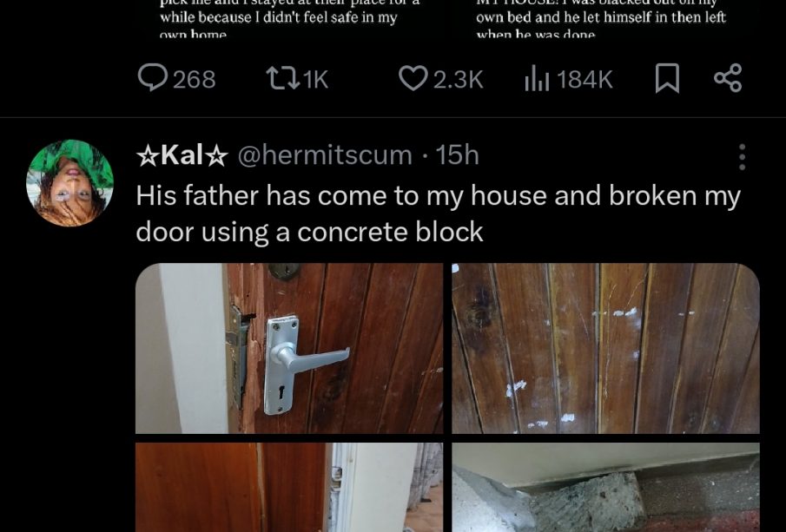Tap the 2.3K likes count
The height and width of the screenshot is (532, 786).
(x=459, y=80)
